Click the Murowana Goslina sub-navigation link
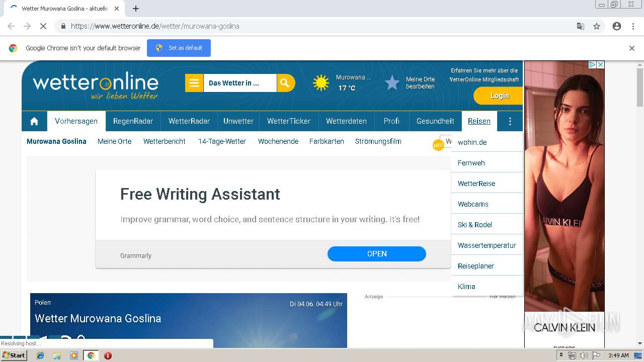The height and width of the screenshot is (362, 644). tap(56, 141)
